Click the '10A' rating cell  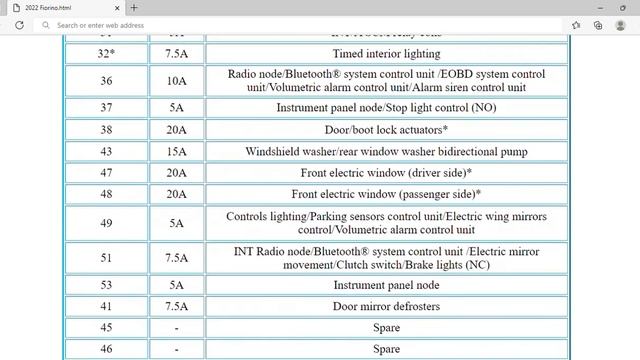(x=176, y=81)
